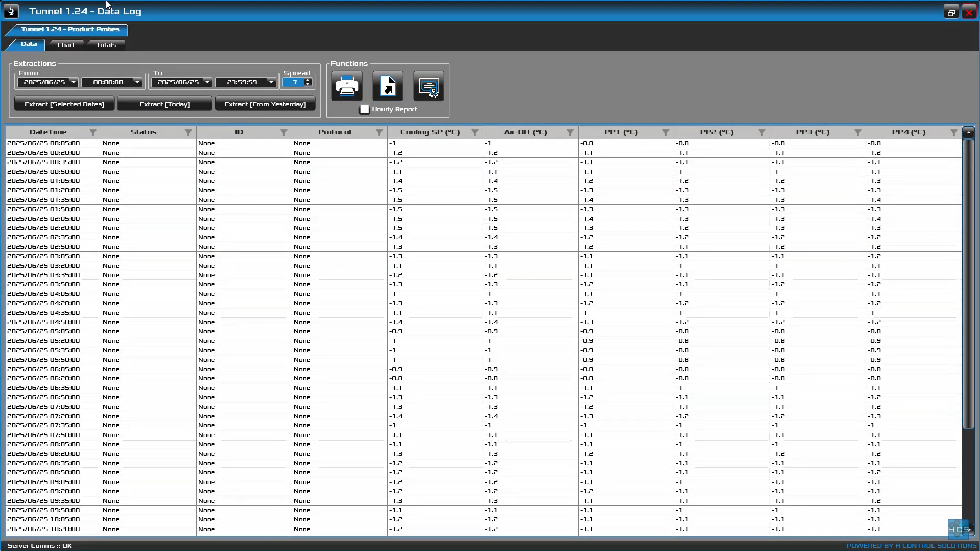Click Extract [From Yesterday] button
The height and width of the screenshot is (551, 980).
point(265,104)
